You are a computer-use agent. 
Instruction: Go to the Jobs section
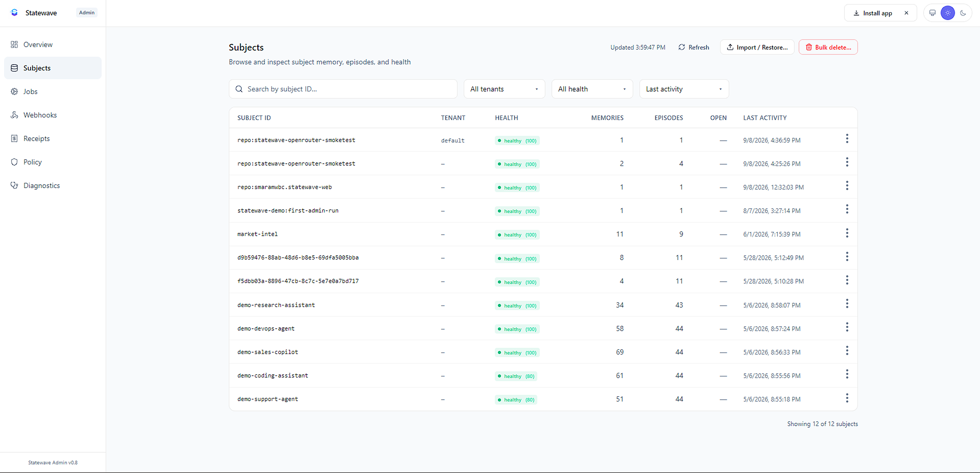tap(53, 91)
